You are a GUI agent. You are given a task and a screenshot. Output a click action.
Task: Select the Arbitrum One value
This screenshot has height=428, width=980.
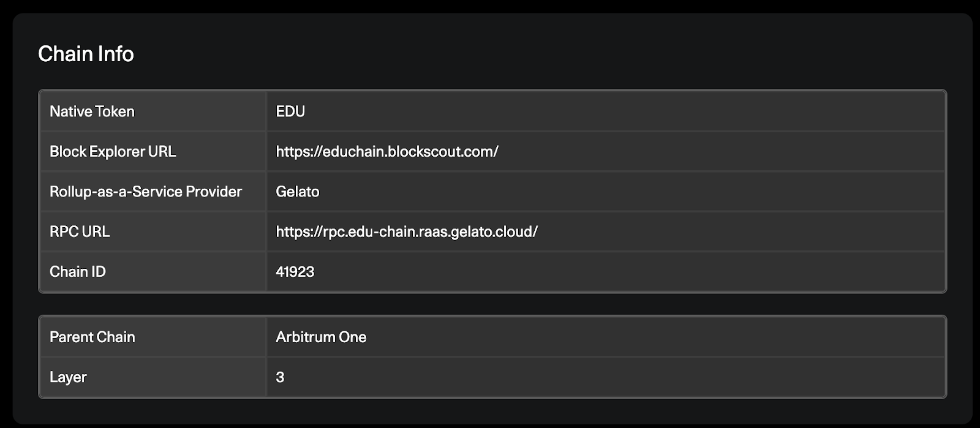pos(321,337)
